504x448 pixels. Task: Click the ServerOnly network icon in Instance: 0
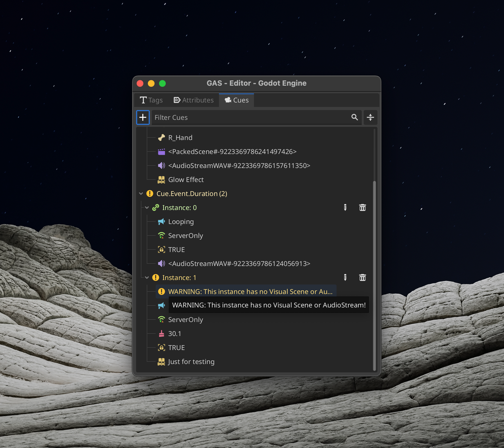click(x=162, y=235)
